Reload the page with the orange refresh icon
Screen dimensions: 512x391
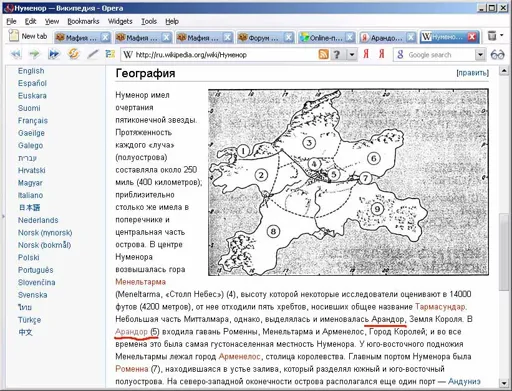click(73, 54)
